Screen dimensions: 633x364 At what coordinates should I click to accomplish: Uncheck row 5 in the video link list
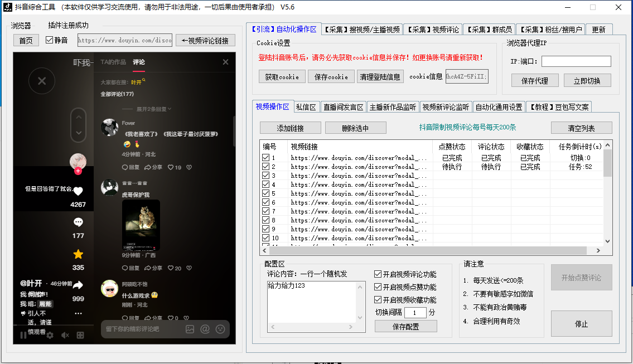pos(265,193)
